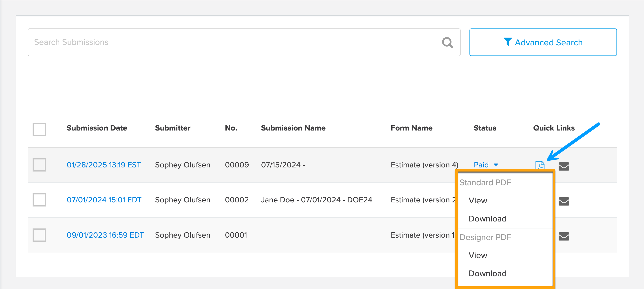644x289 pixels.
Task: Select View under Standard PDF
Action: click(x=478, y=200)
